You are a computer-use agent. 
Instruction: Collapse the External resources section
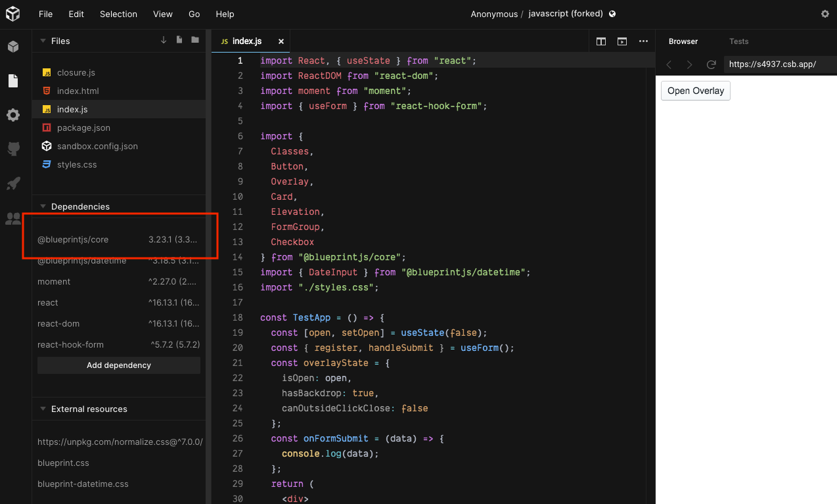tap(42, 409)
